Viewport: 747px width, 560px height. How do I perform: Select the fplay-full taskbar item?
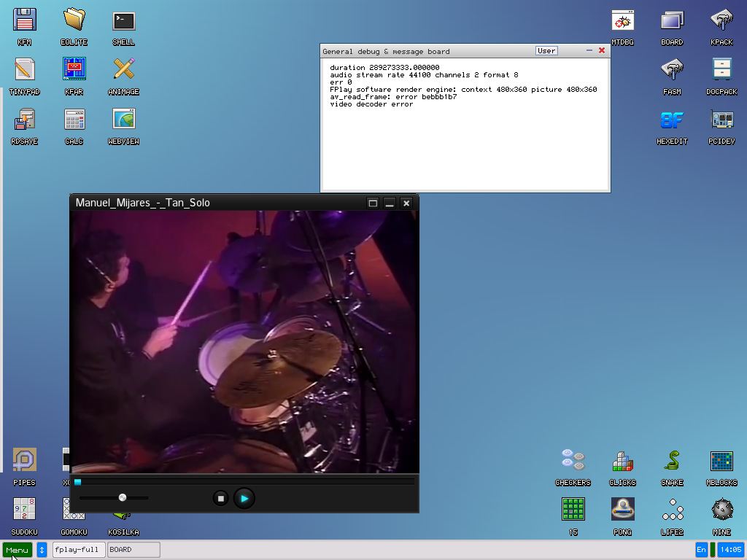click(x=79, y=550)
